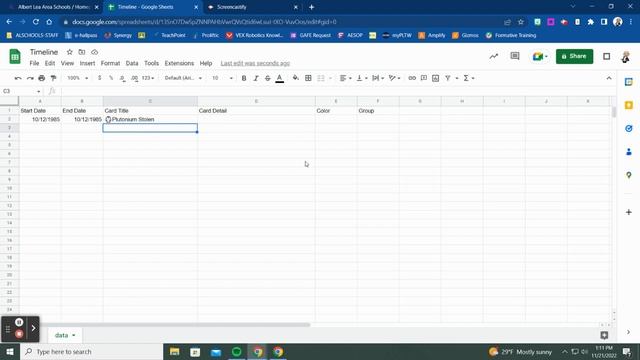Insert a link with link icon

412,78
